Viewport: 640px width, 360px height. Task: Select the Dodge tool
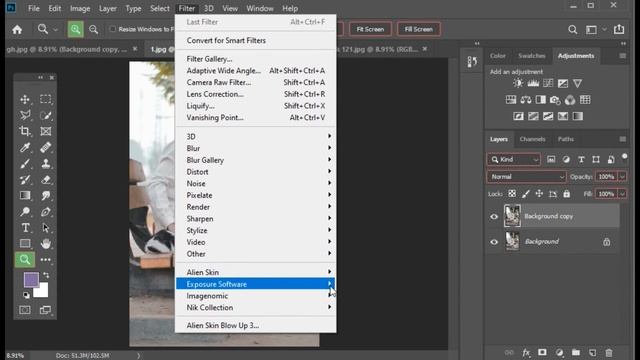pyautogui.click(x=25, y=211)
